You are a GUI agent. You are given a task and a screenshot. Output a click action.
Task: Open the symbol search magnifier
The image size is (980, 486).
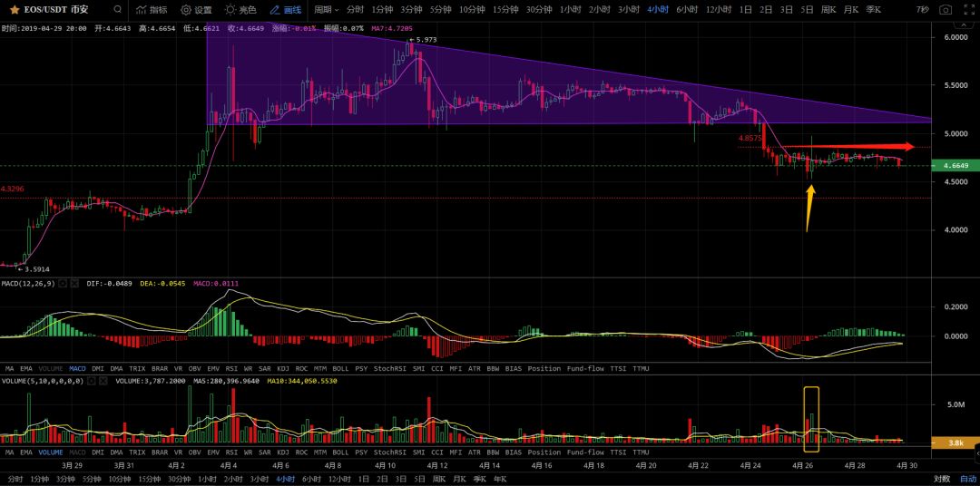coord(118,9)
